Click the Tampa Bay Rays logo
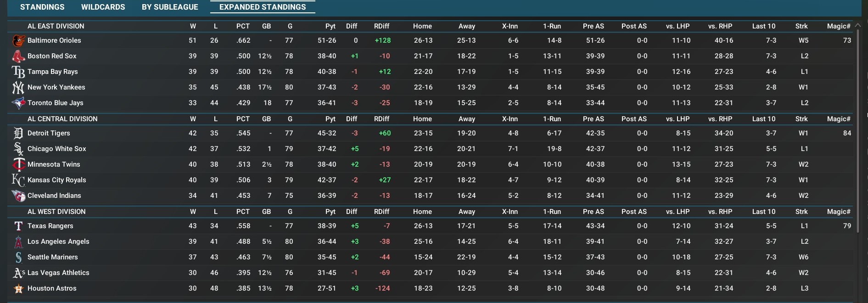This screenshot has width=868, height=303. click(18, 72)
